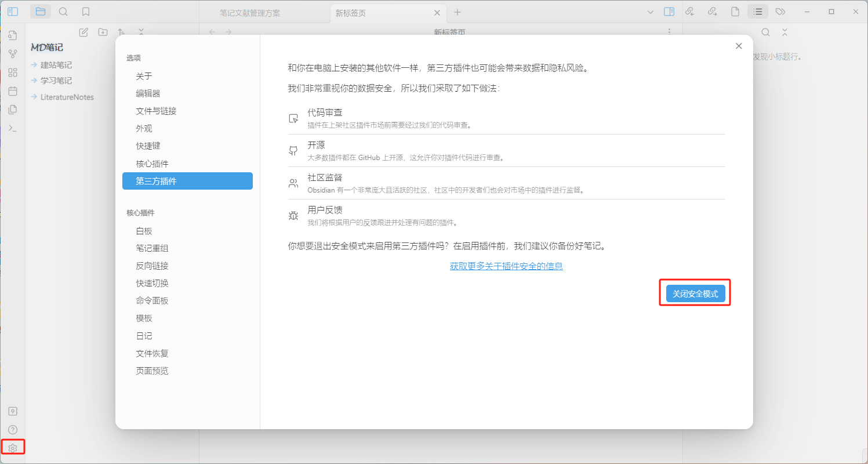Create new canvas via ribbon grid icon
868x464 pixels.
(x=13, y=73)
